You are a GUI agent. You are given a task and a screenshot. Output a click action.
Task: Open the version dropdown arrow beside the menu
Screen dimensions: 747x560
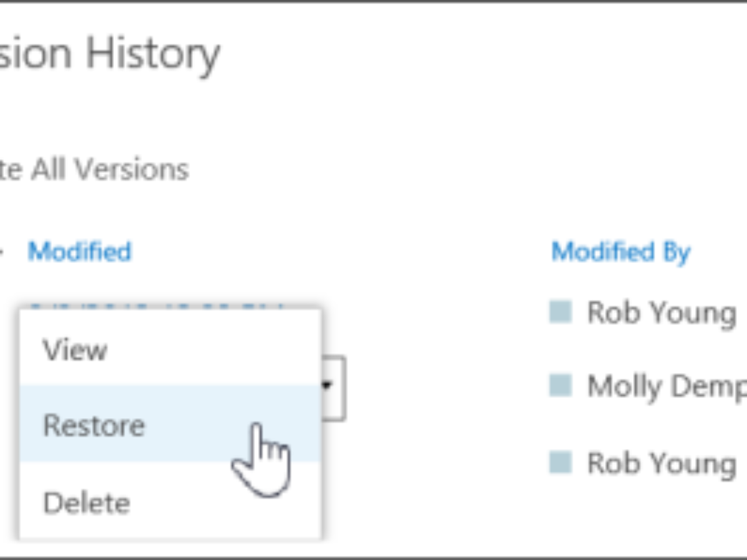click(327, 386)
